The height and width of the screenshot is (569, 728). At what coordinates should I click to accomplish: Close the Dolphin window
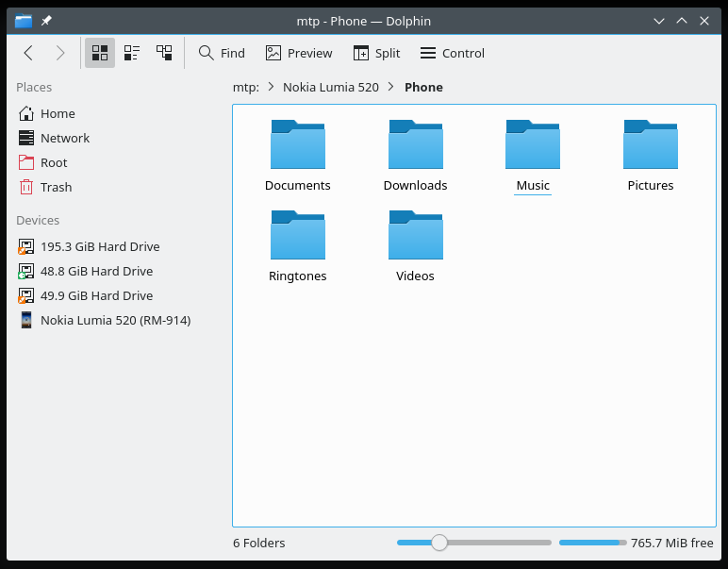pos(704,21)
